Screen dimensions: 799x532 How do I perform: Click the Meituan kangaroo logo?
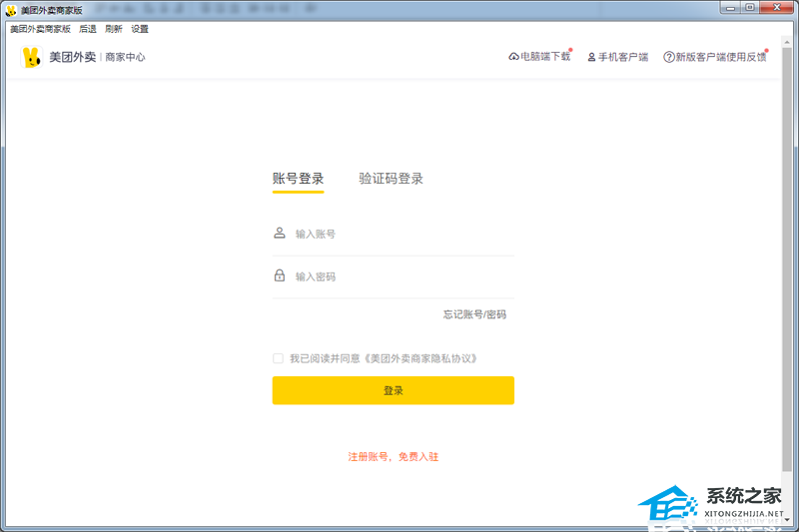[32, 57]
